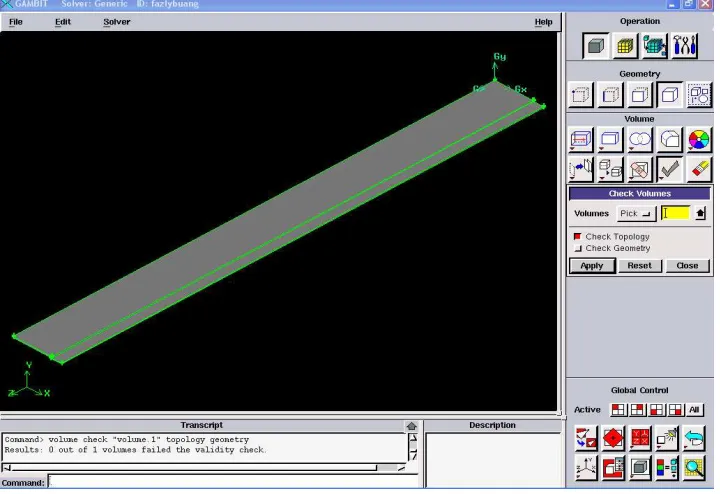The image size is (720, 494).
Task: Click the yellow Volumes pick field
Action: tap(675, 213)
